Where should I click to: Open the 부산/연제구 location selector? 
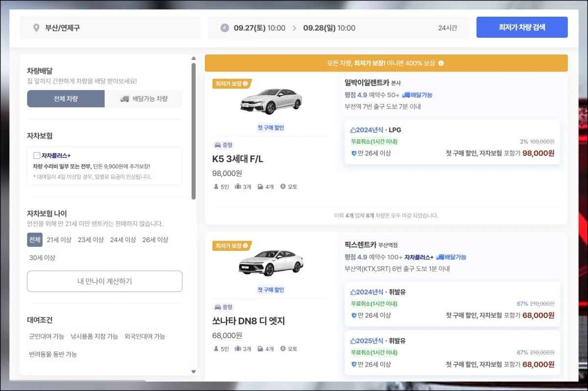110,28
